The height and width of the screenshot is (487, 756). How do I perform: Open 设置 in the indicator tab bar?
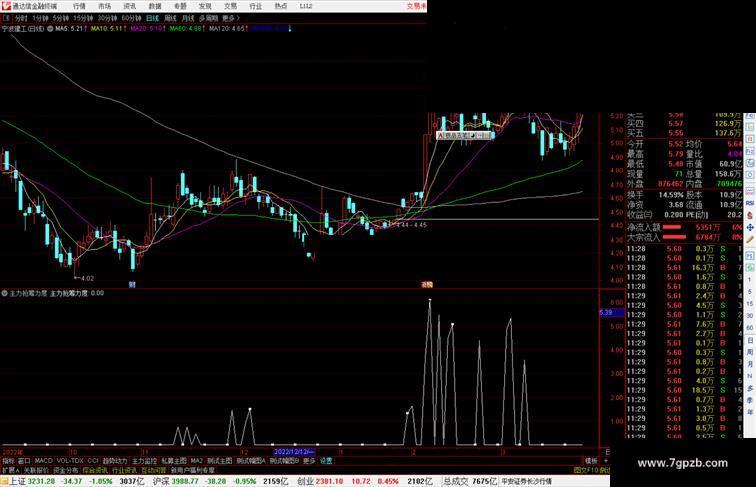pos(326,461)
